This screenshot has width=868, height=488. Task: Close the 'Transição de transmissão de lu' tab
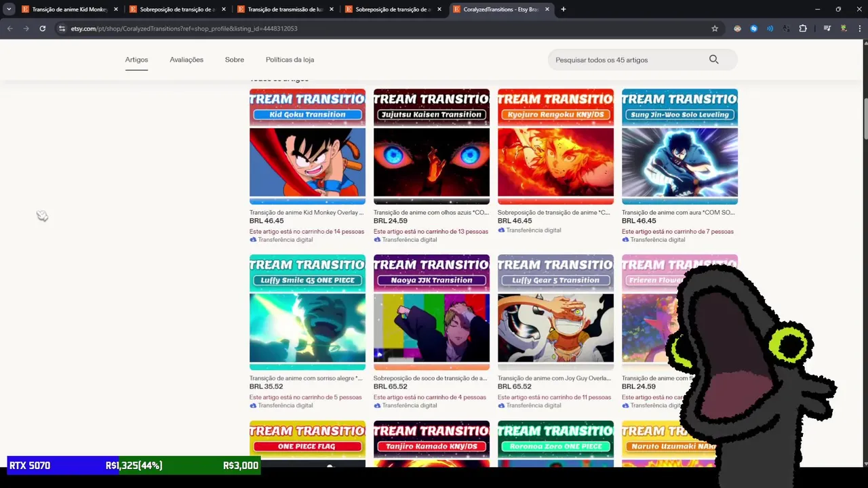click(332, 9)
